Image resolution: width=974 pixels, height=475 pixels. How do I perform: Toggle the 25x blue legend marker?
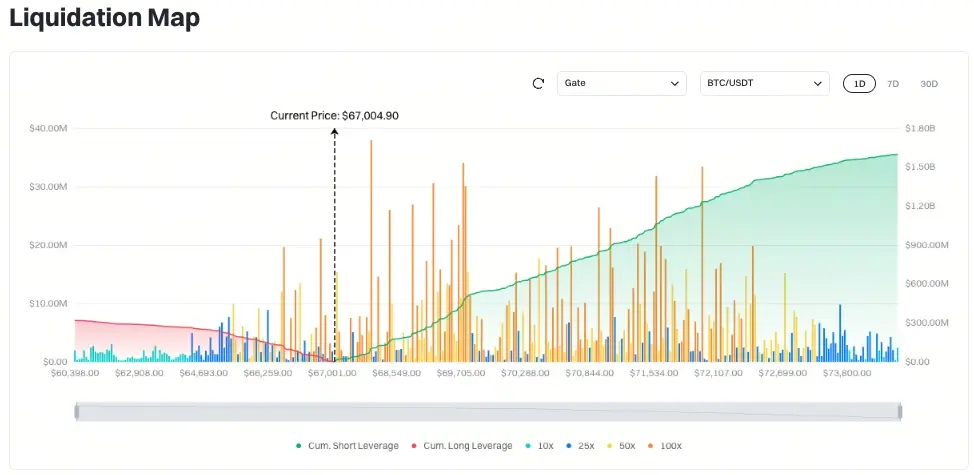click(569, 446)
